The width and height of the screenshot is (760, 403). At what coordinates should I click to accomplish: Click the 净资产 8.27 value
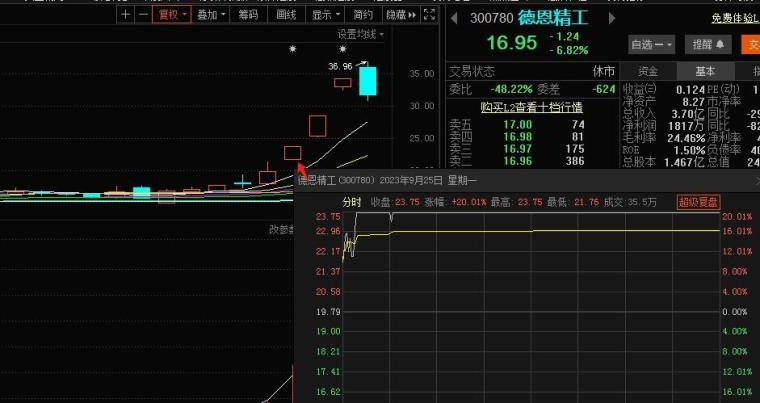[x=694, y=102]
